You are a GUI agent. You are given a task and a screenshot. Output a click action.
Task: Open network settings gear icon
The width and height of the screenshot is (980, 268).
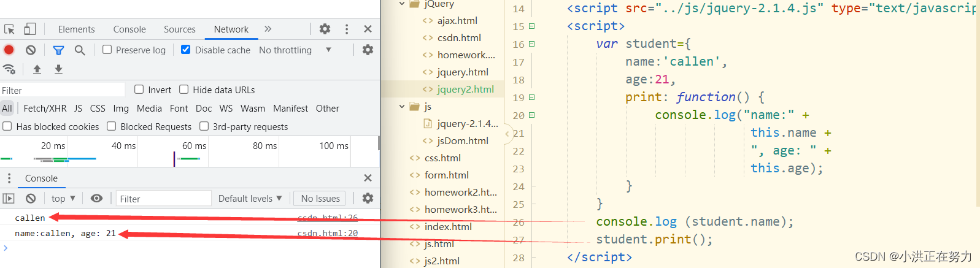tap(368, 50)
